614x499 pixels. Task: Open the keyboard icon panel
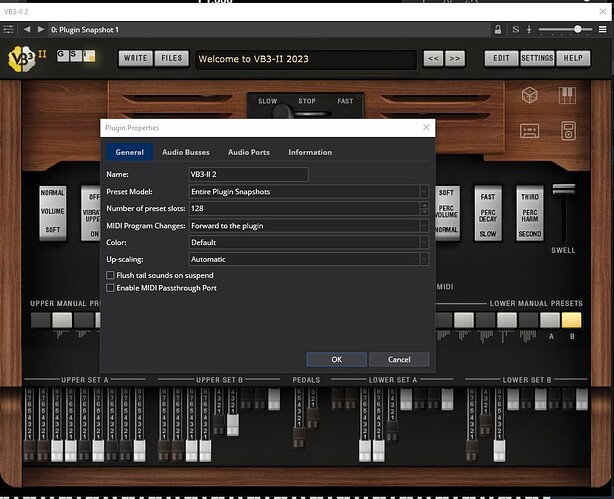567,95
